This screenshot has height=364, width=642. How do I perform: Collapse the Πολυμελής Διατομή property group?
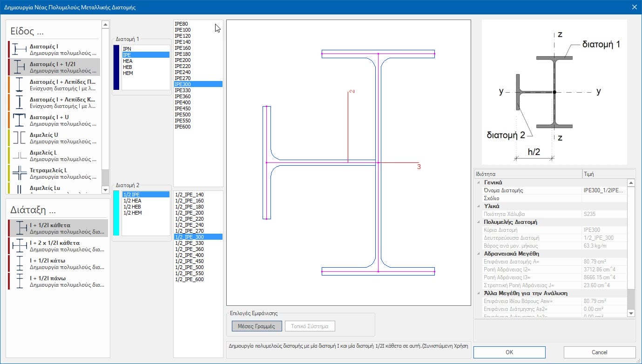[x=479, y=222]
